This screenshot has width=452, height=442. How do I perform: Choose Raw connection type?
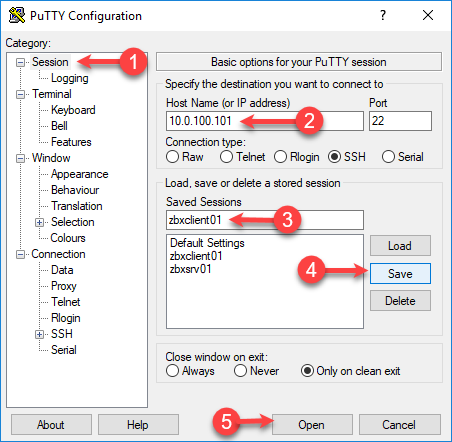coord(172,157)
